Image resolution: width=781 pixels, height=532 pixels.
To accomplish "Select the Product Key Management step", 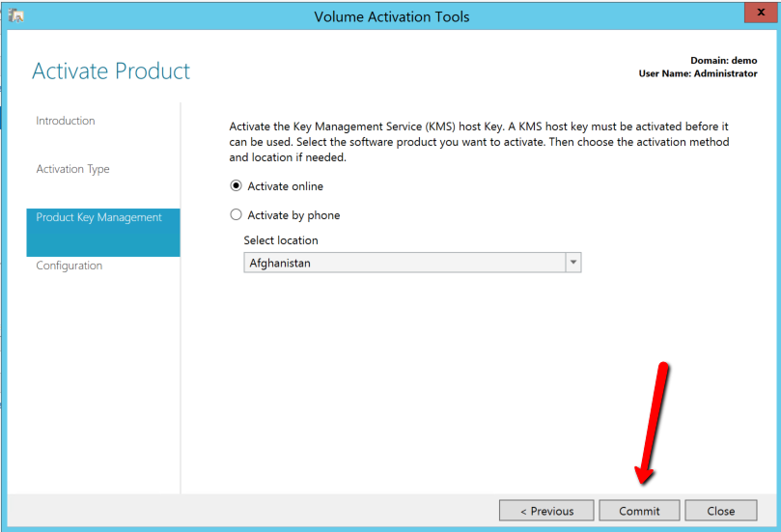I will [98, 218].
